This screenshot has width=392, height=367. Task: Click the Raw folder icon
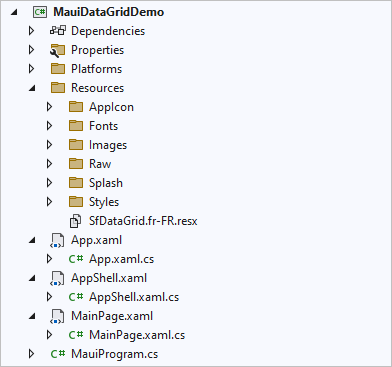tap(76, 164)
